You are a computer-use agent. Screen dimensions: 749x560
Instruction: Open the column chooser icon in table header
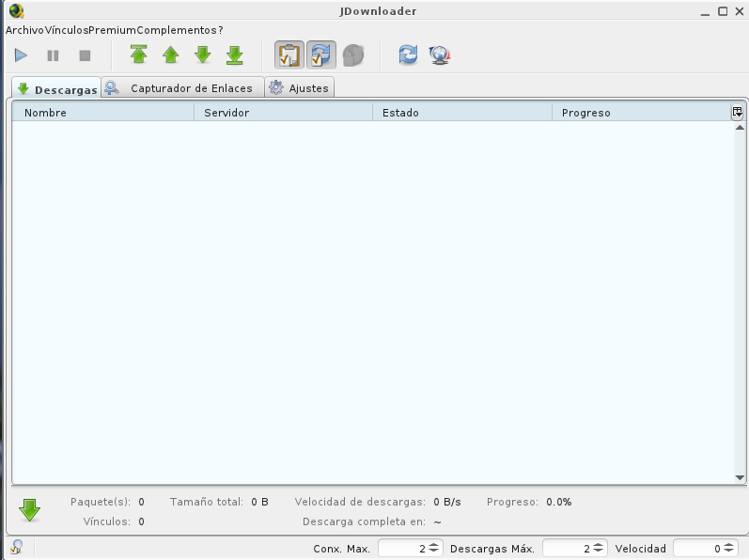coord(737,112)
